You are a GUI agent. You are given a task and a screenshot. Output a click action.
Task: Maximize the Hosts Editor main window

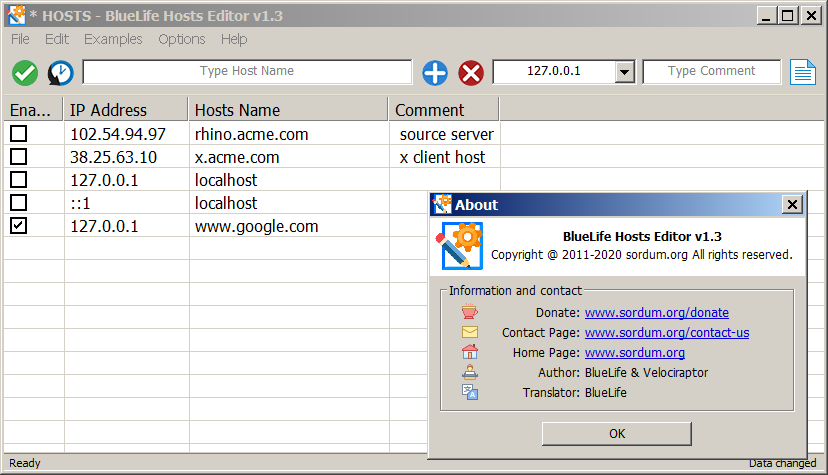pos(787,15)
